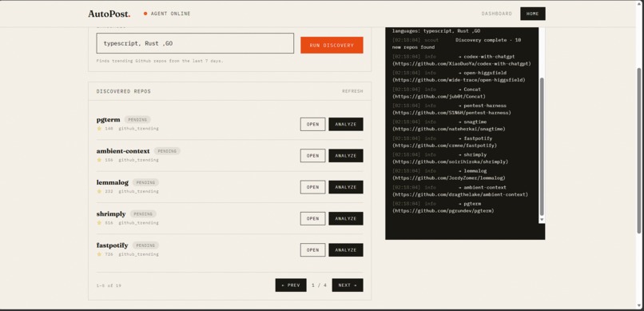This screenshot has width=644, height=311.
Task: Click the lemmalog repo title
Action: (x=113, y=182)
